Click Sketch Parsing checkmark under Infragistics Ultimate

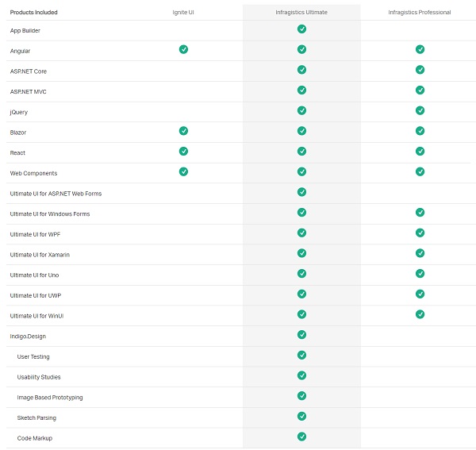tap(301, 416)
